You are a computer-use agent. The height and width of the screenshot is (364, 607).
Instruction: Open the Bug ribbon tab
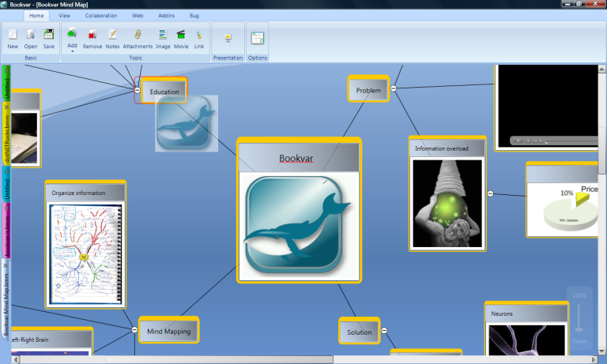pyautogui.click(x=194, y=16)
